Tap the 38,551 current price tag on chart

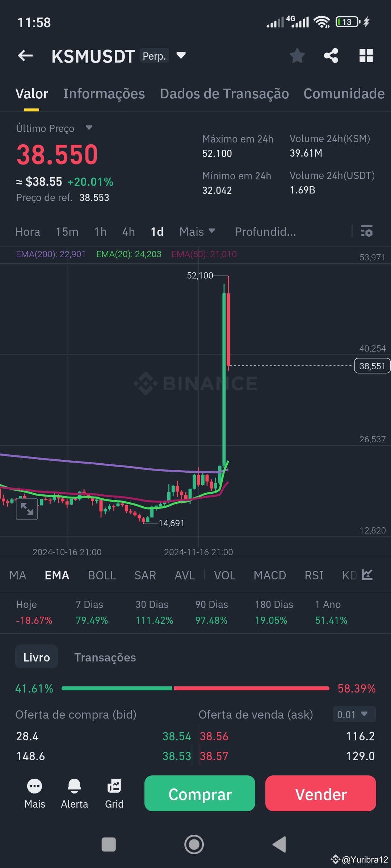click(x=372, y=366)
